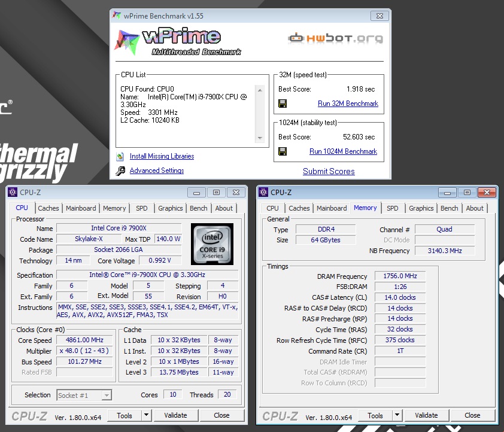The image size is (504, 432).
Task: Switch to Graphics tab in right CPU-Z
Action: [x=421, y=208]
